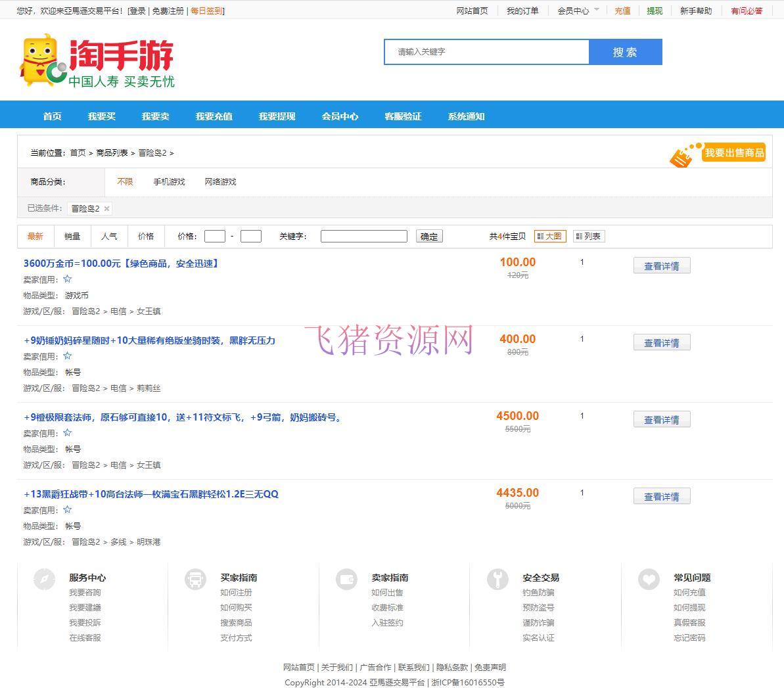Image resolution: width=784 pixels, height=688 pixels.
Task: Click the 常见问题 heart icon
Action: click(649, 579)
